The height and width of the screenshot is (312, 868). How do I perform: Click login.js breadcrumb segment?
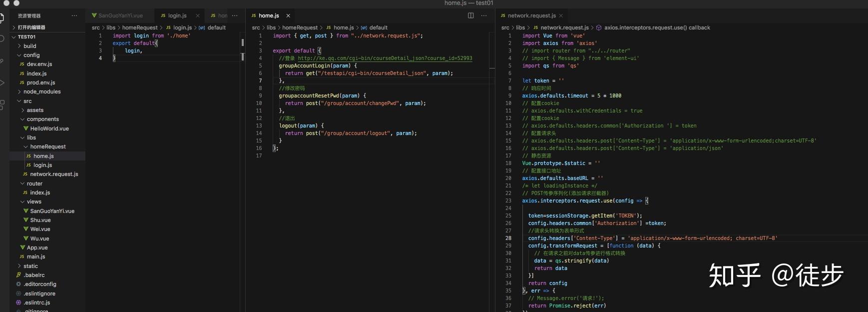click(182, 27)
